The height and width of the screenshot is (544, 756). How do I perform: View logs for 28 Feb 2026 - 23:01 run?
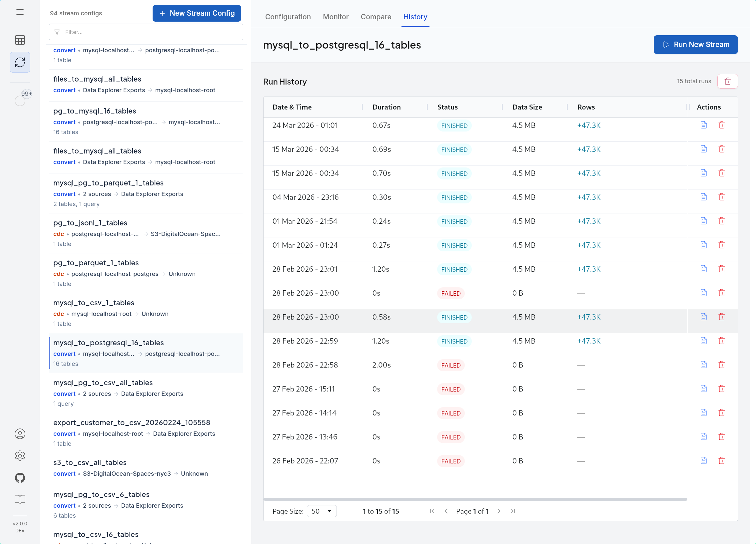pyautogui.click(x=704, y=269)
